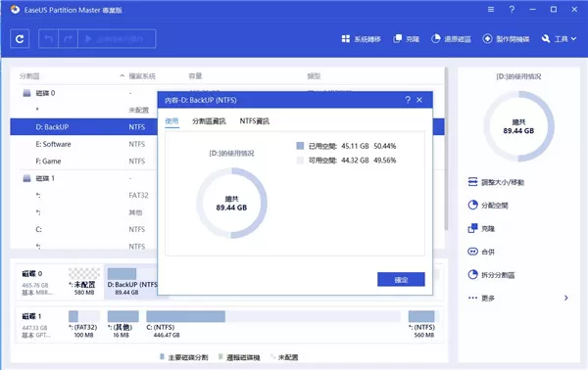588x370 pixels.
Task: Click the unallocated 580 MB block in disk map
Action: click(x=84, y=282)
